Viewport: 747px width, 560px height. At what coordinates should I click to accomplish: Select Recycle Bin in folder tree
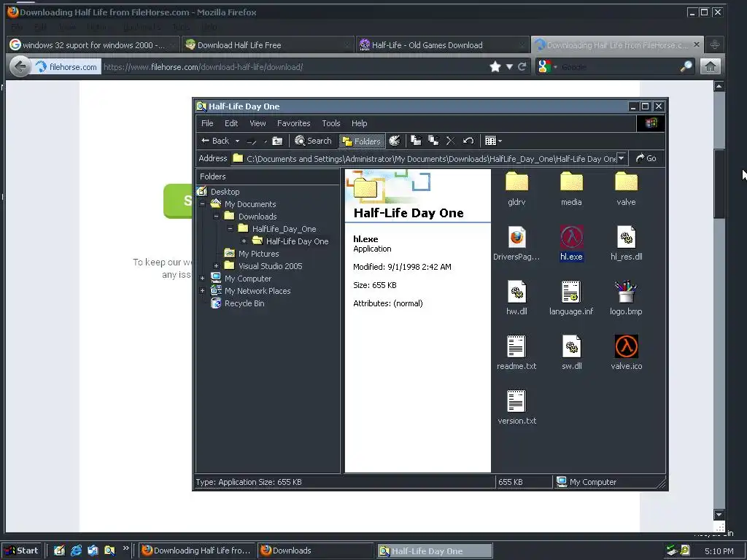(x=238, y=303)
